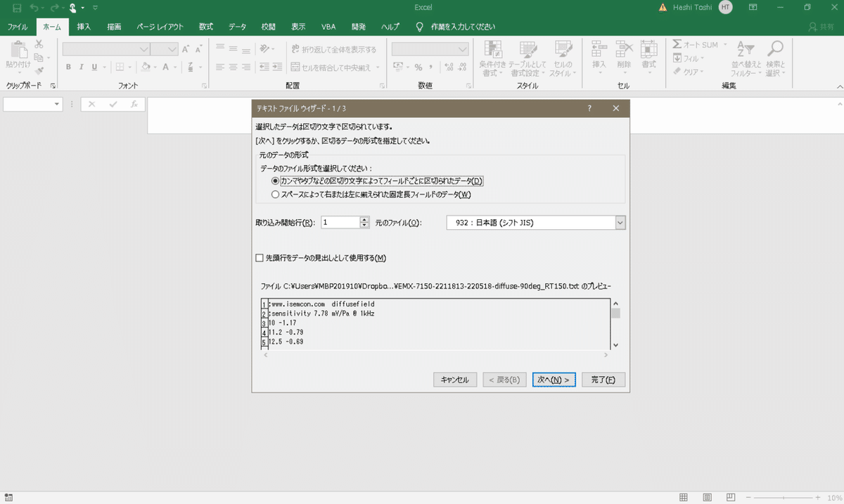Click the キャンセル button in wizard

click(455, 380)
